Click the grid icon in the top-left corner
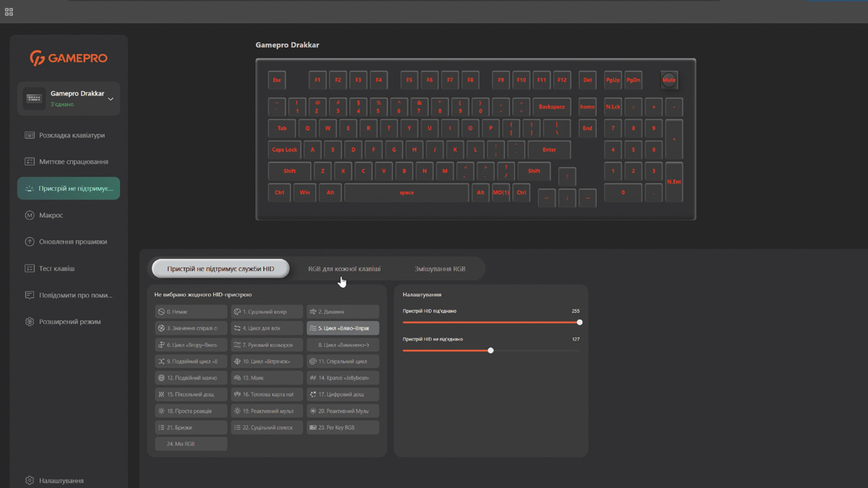Screen dimensions: 868x488 [x=9, y=12]
